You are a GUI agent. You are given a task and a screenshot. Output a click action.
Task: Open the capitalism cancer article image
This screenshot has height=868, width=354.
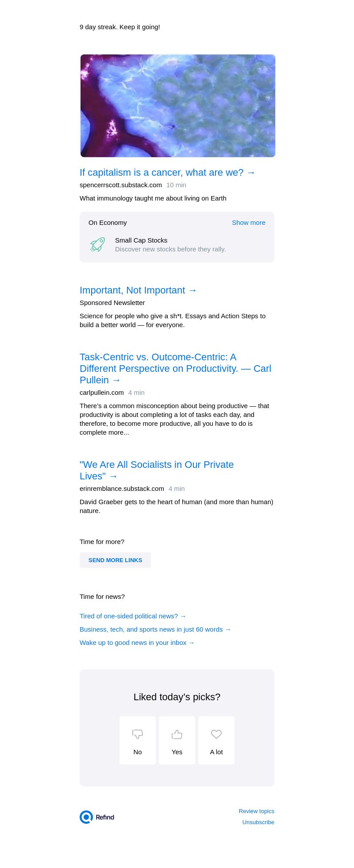click(177, 106)
